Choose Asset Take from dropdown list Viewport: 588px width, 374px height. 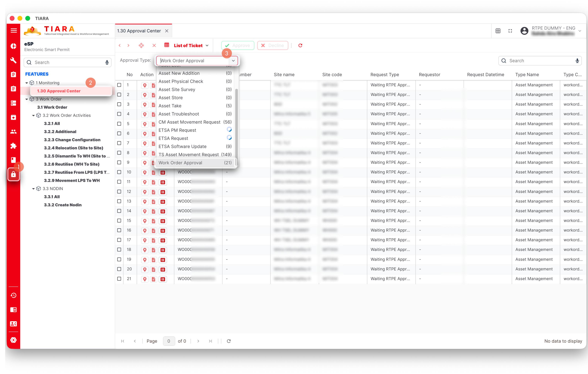click(170, 106)
